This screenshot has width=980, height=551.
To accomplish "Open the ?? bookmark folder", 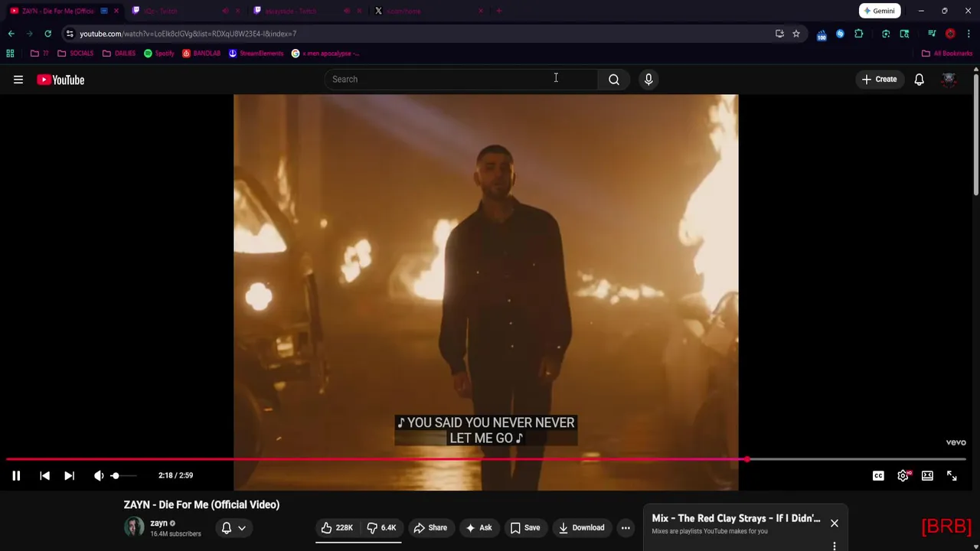I will (x=40, y=54).
